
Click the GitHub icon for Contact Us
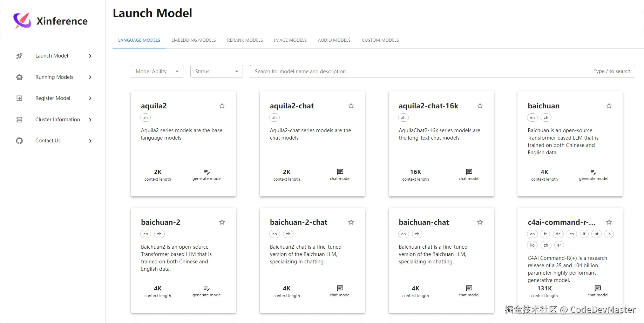click(x=20, y=141)
